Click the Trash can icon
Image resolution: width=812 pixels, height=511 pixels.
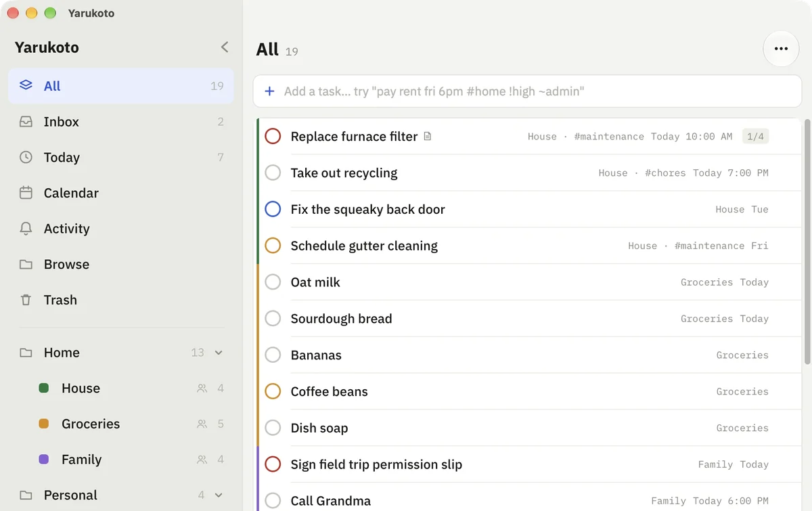(26, 300)
